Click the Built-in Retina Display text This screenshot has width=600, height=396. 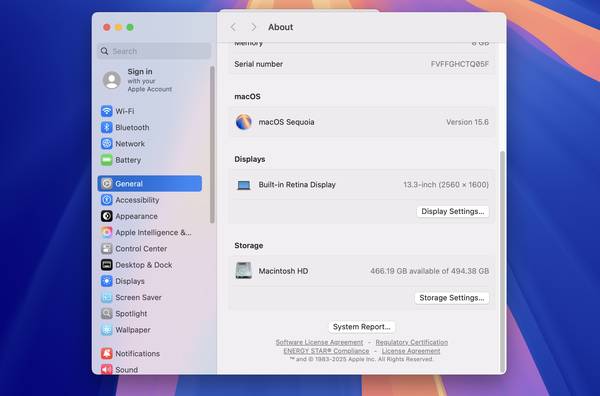tap(297, 184)
